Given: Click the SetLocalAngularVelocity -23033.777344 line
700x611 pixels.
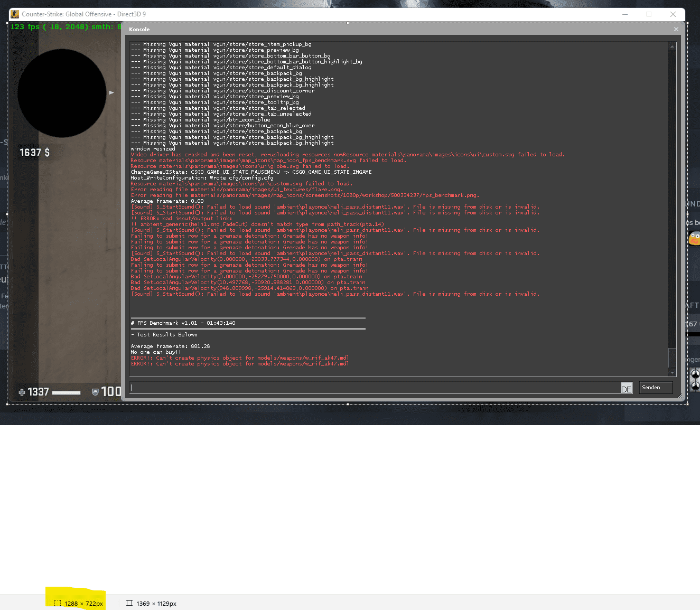Looking at the screenshot, I should pyautogui.click(x=247, y=259).
